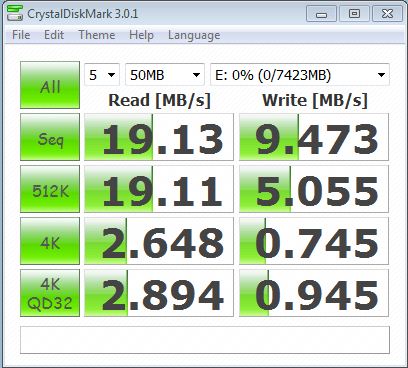Screen dimensions: 408x368
Task: Select the 4K QD32 read result 2.894
Action: 159,293
